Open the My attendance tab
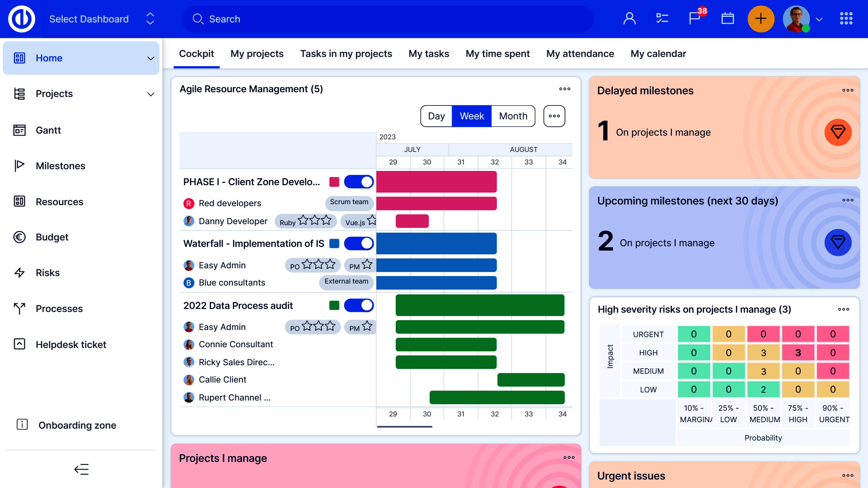Viewport: 868px width, 488px height. click(580, 54)
